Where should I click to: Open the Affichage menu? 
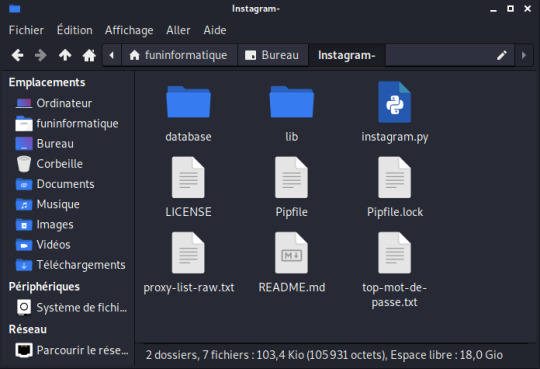pyautogui.click(x=129, y=30)
